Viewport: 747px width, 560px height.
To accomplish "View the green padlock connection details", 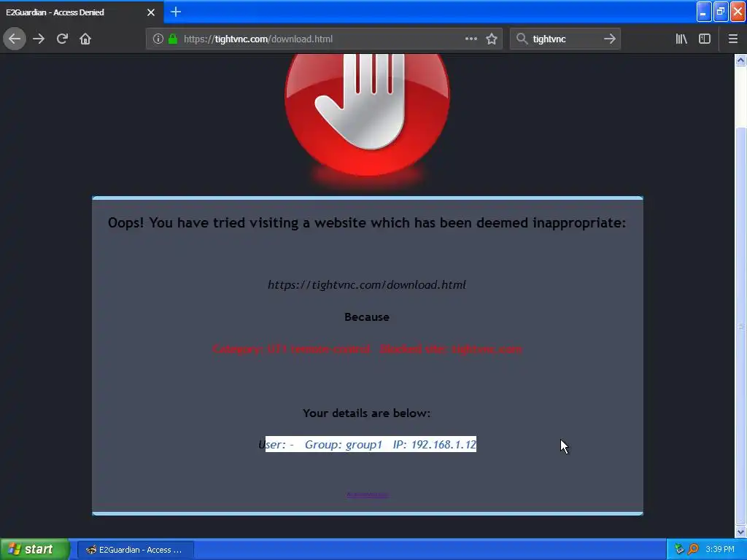I will [173, 39].
